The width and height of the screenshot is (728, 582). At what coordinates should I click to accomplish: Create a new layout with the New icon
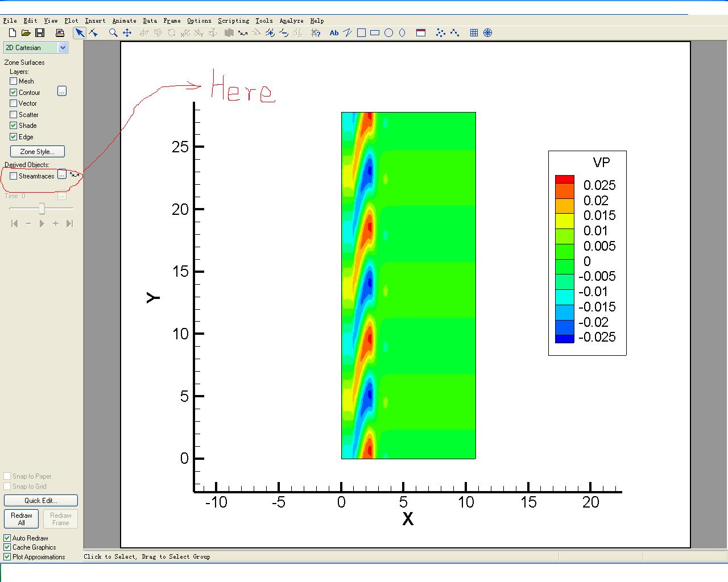coord(13,32)
